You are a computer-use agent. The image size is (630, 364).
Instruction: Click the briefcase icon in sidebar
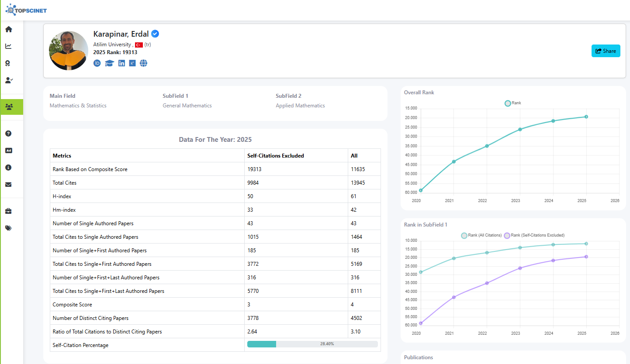pyautogui.click(x=8, y=211)
